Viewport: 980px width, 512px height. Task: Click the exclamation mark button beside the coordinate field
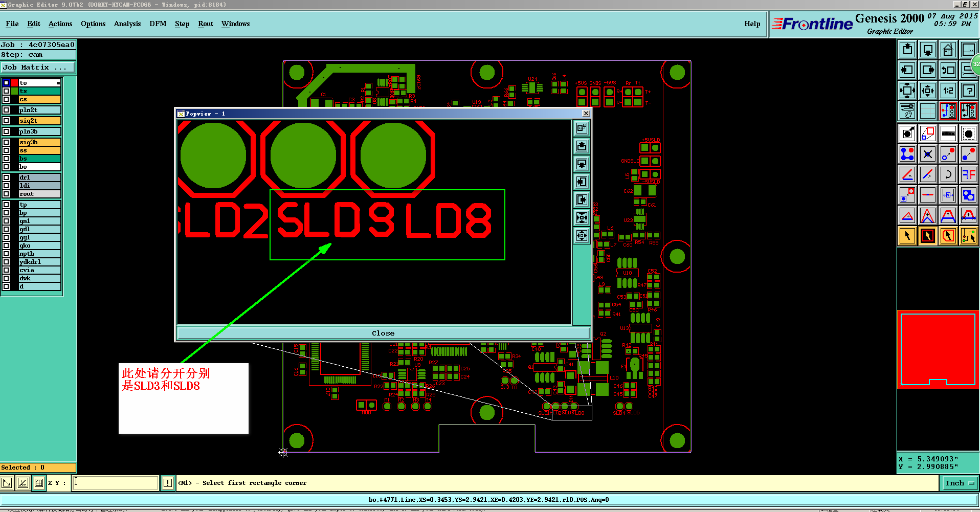(x=167, y=483)
